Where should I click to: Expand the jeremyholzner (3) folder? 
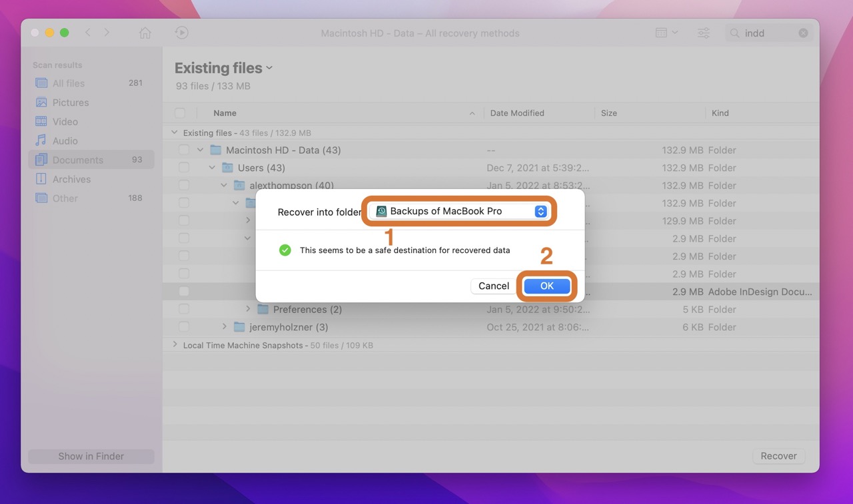click(x=224, y=327)
